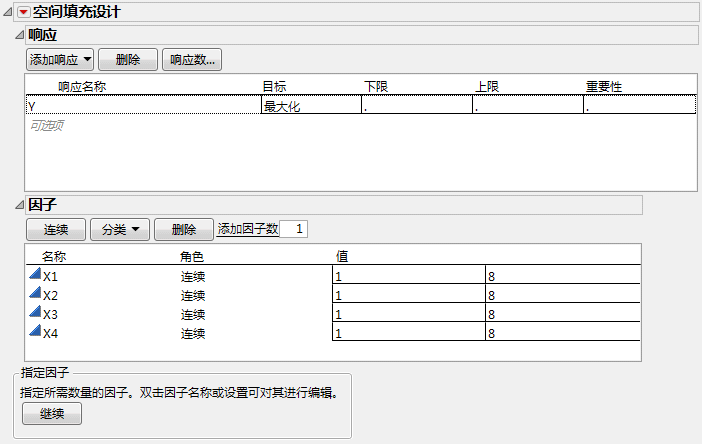This screenshot has width=702, height=444.
Task: Open the red triangle menu for 空间填充设计
Action: [24, 12]
